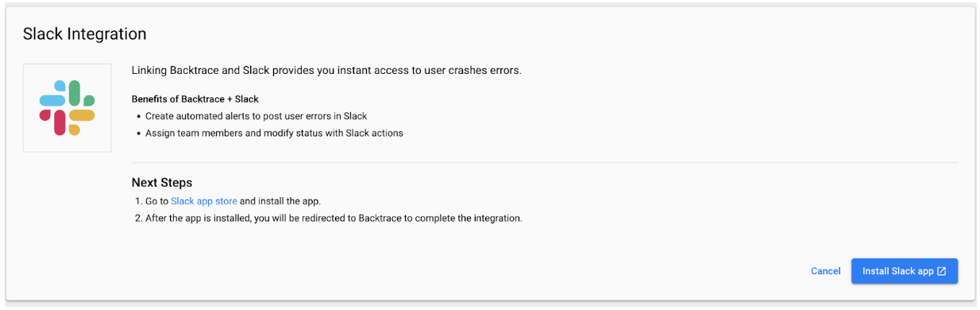Click the Install Slack app button

(905, 271)
